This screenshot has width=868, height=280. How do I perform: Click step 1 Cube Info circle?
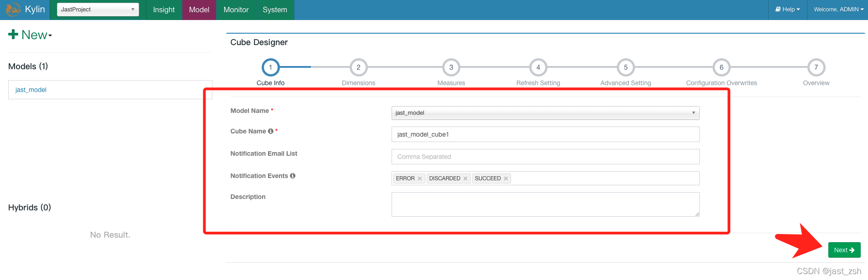[x=270, y=67]
